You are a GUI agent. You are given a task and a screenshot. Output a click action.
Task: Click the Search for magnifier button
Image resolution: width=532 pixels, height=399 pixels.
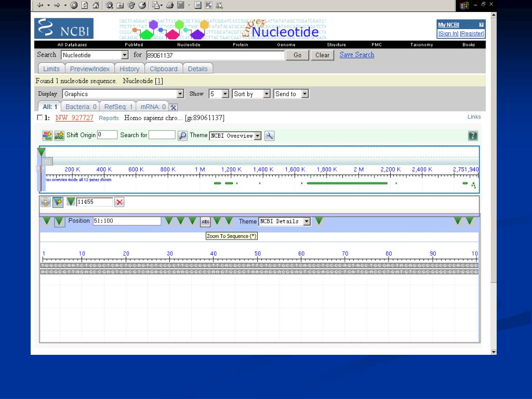tap(182, 136)
